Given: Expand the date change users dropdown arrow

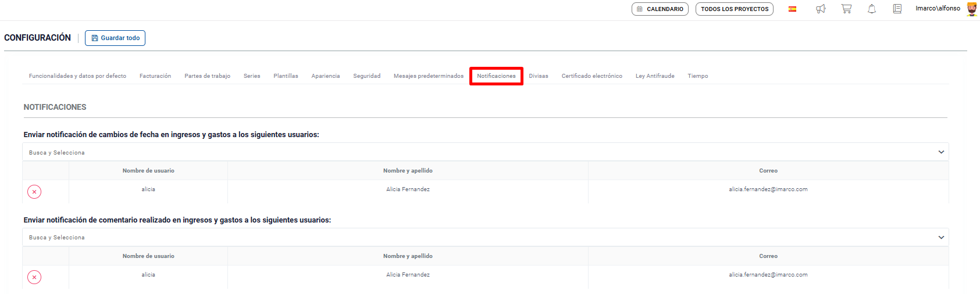Looking at the screenshot, I should point(941,152).
